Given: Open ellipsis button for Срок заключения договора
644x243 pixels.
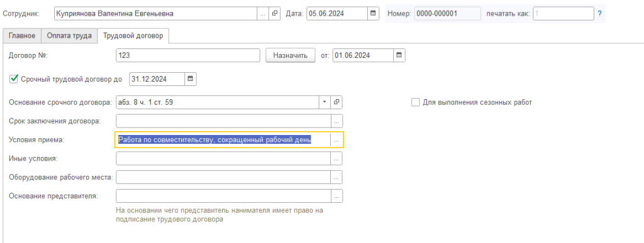Looking at the screenshot, I should pos(336,121).
